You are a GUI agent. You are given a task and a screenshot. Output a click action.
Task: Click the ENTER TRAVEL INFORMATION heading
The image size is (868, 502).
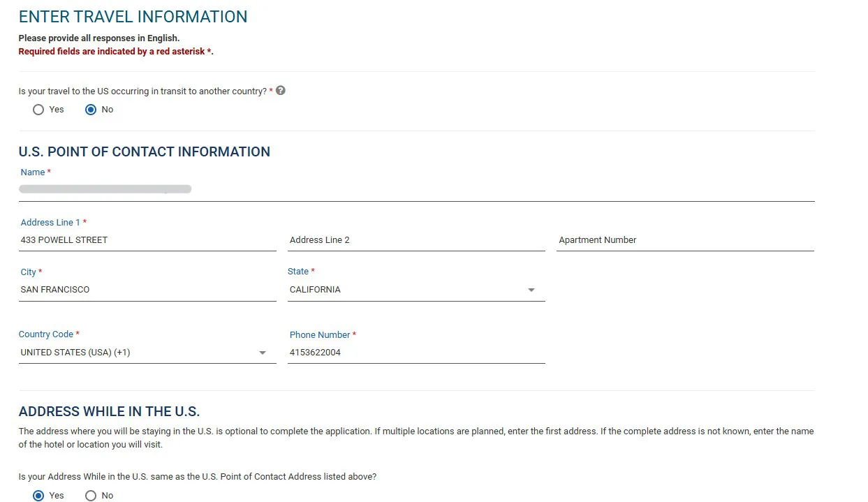[x=133, y=16]
